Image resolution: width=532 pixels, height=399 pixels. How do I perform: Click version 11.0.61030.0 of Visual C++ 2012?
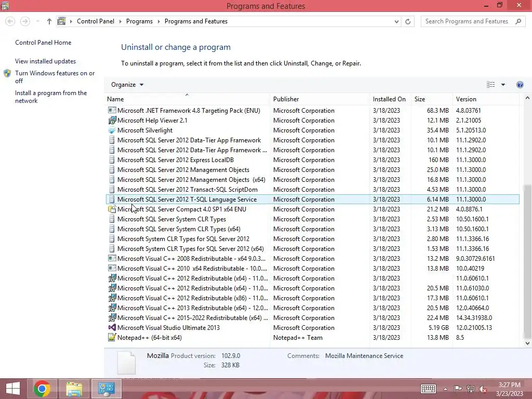472,288
